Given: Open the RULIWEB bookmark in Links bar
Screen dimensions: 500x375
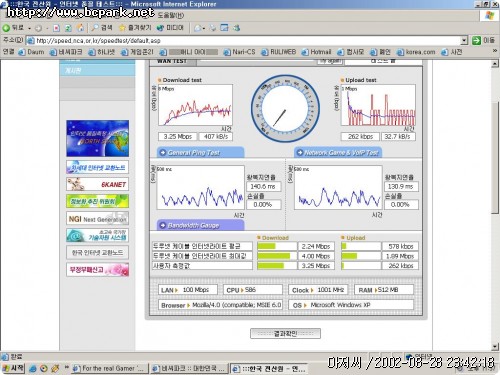Looking at the screenshot, I should [279, 52].
